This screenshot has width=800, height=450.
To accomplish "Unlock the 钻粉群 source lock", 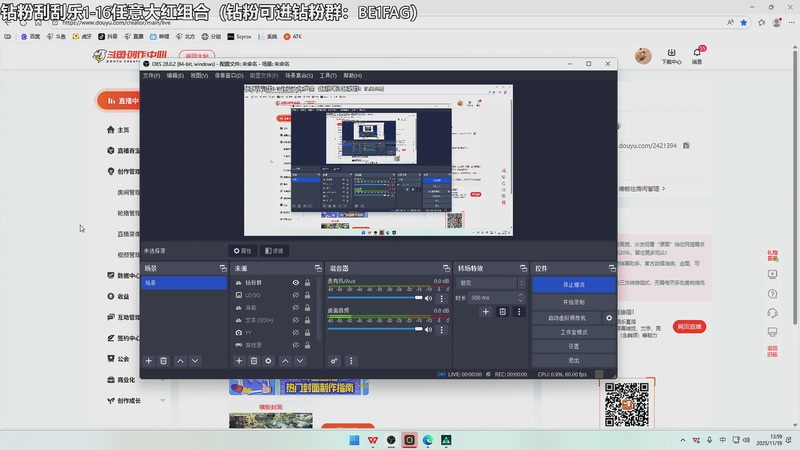I will pyautogui.click(x=308, y=283).
